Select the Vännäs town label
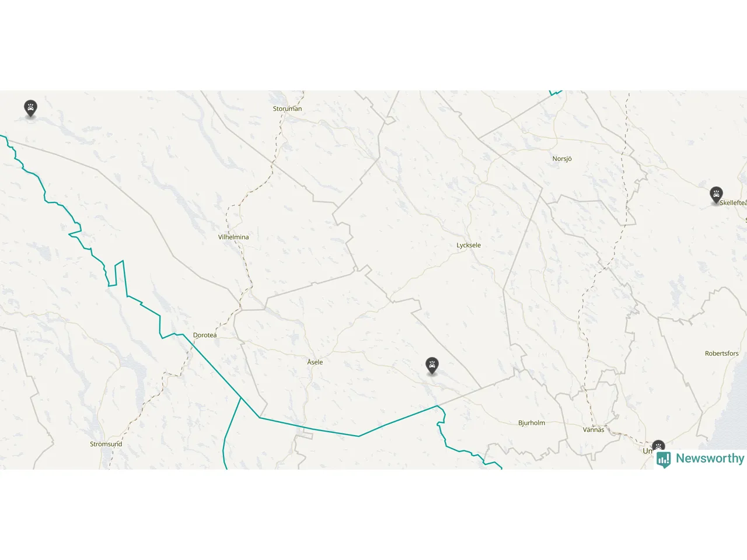The height and width of the screenshot is (560, 747). 594,429
